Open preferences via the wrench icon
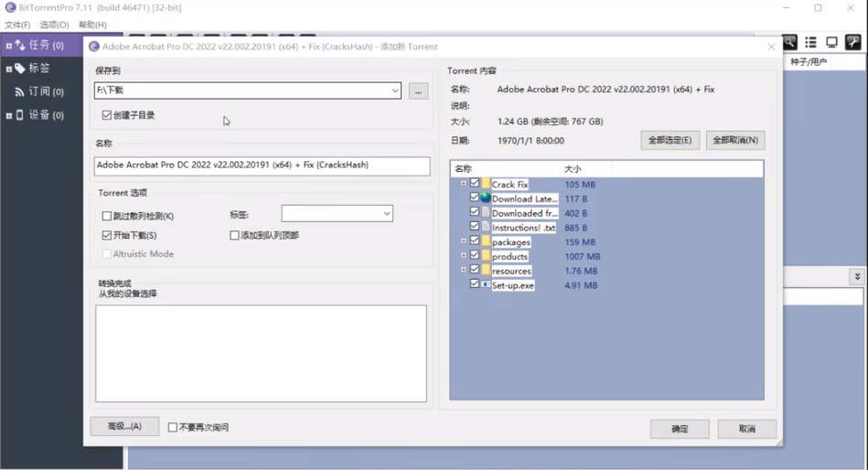The image size is (868, 470). tap(852, 42)
